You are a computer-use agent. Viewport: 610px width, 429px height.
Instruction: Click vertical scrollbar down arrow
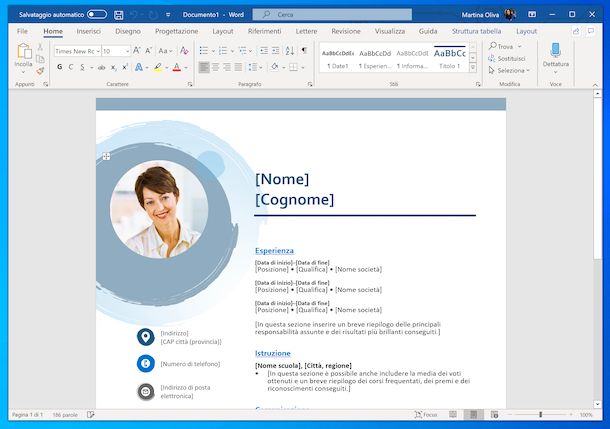pos(597,404)
